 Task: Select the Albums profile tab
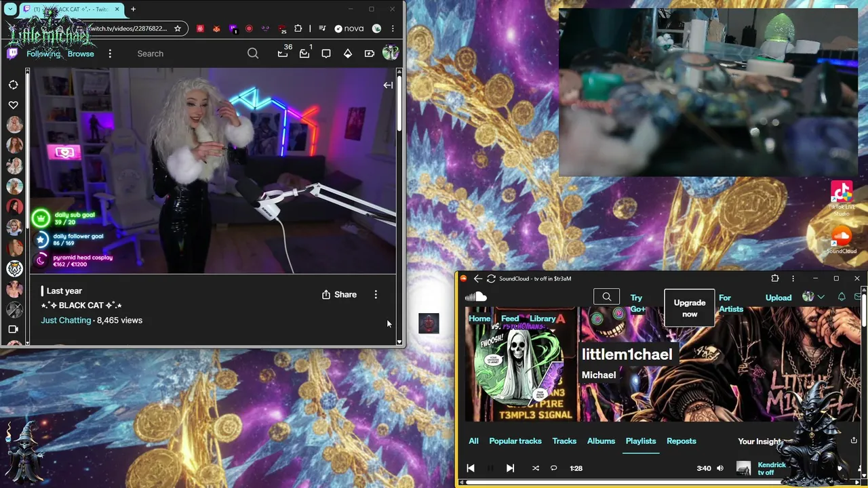point(601,441)
